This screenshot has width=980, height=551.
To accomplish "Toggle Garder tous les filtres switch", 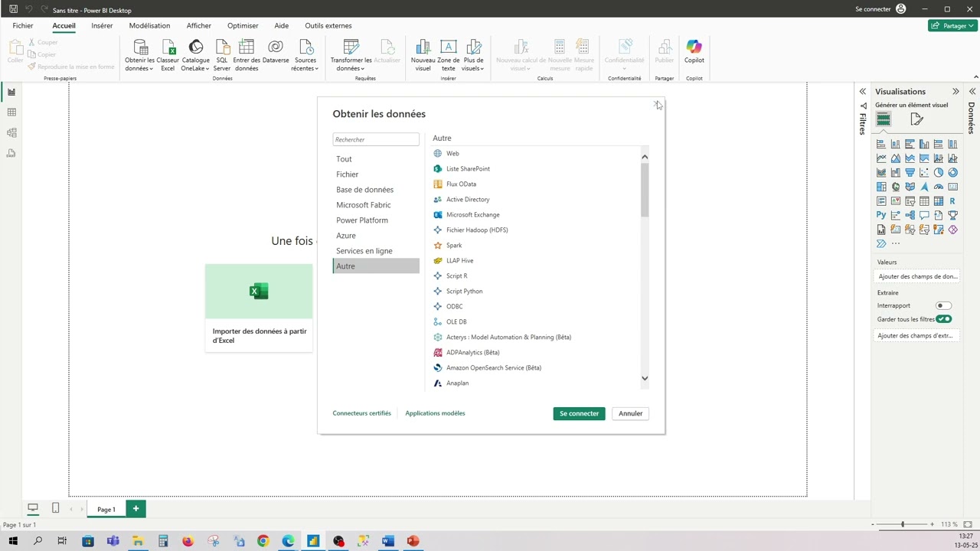I will (944, 319).
